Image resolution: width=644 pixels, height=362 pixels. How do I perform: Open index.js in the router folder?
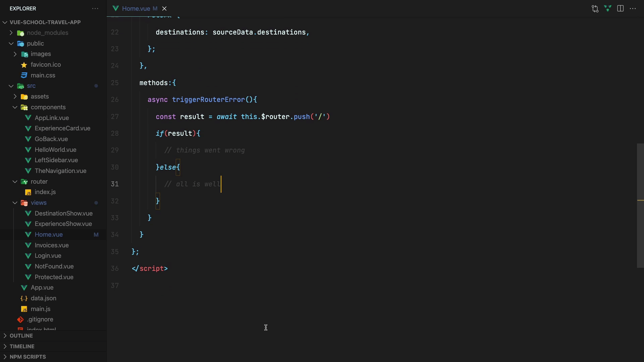pos(45,192)
